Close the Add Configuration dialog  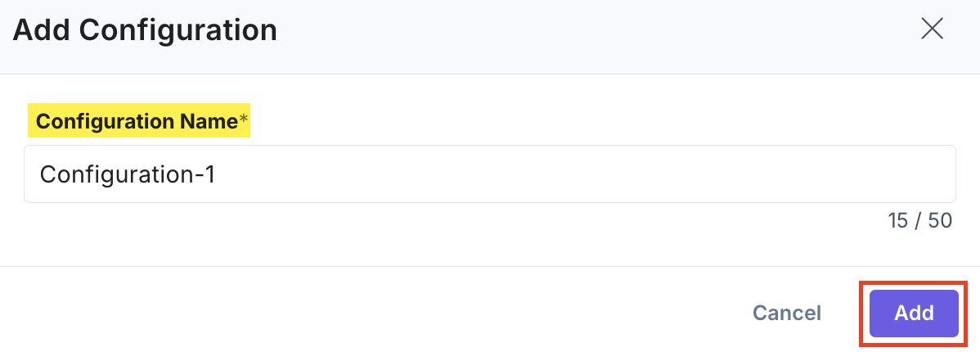(932, 29)
